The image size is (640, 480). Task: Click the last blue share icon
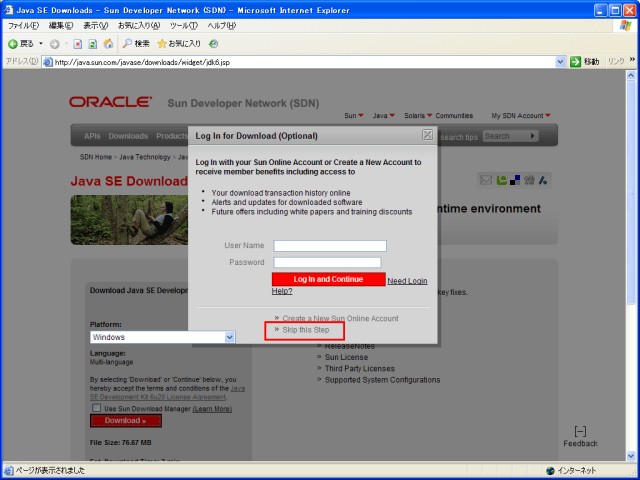pos(543,180)
